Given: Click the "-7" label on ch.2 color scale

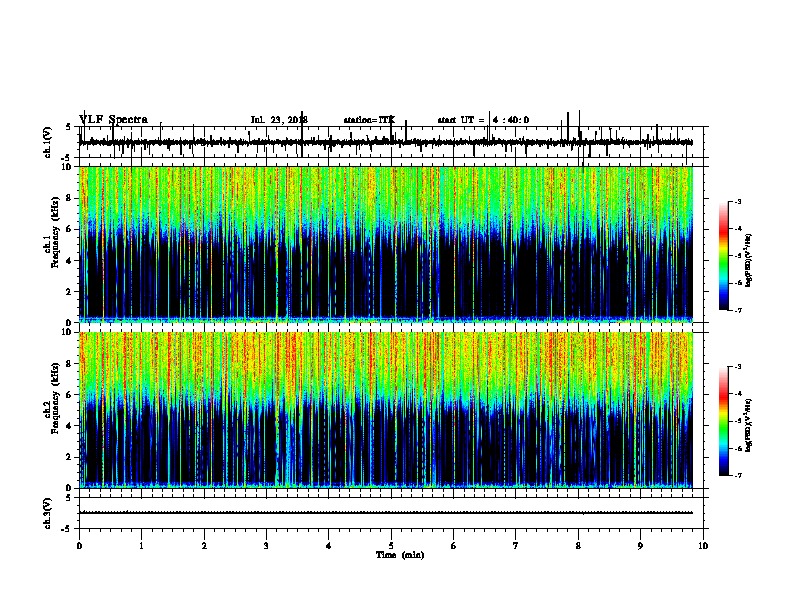Looking at the screenshot, I should (737, 475).
